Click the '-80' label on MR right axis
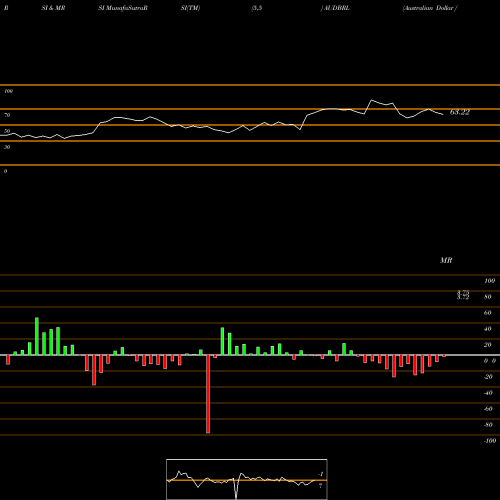 point(488,425)
